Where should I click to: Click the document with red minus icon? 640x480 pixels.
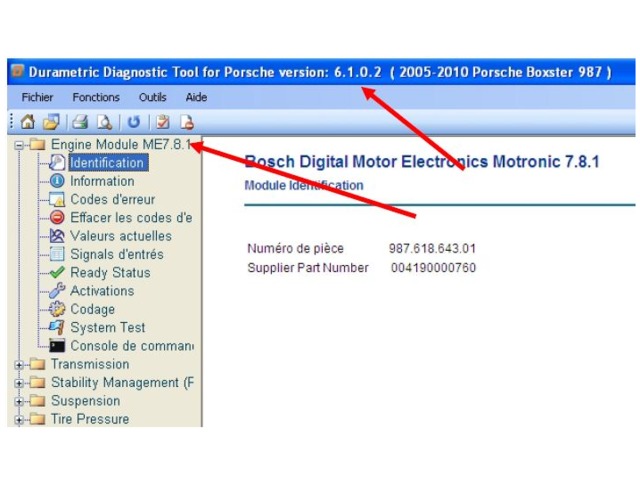[x=187, y=122]
